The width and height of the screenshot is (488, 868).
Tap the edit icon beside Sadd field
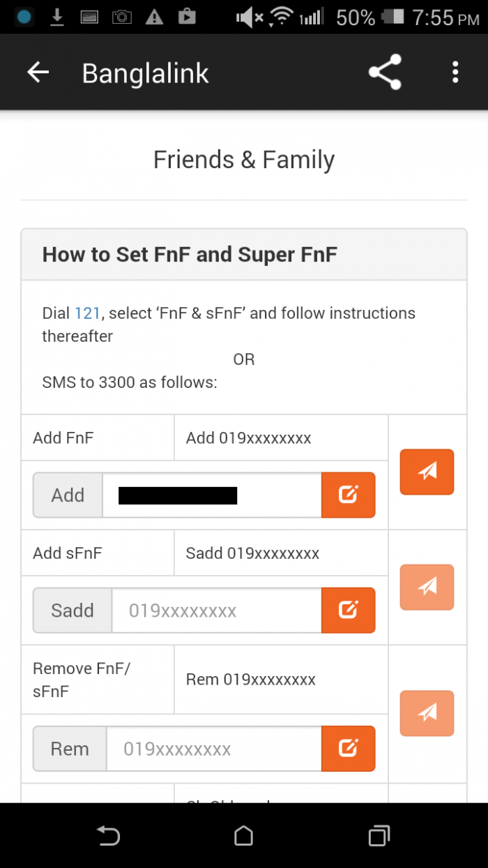click(x=348, y=611)
